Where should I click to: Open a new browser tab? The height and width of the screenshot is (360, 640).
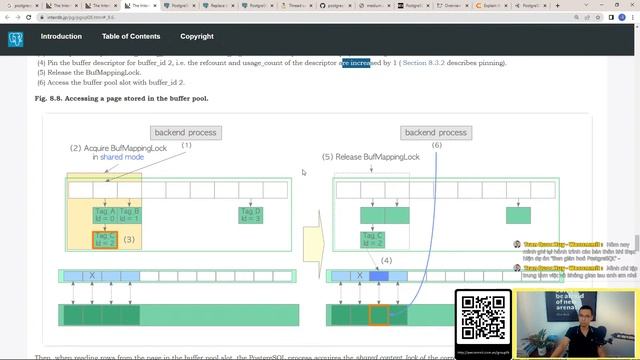coord(558,6)
